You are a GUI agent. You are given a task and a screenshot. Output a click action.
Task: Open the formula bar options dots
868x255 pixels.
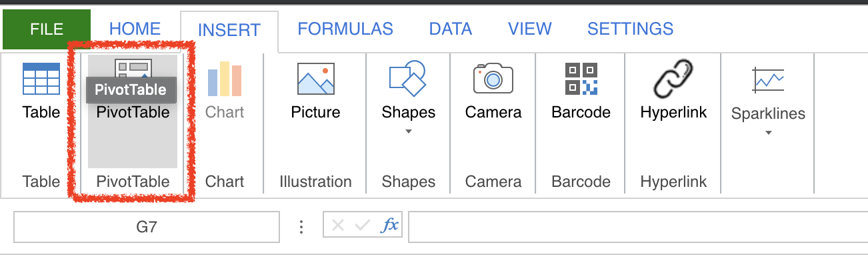pyautogui.click(x=301, y=227)
